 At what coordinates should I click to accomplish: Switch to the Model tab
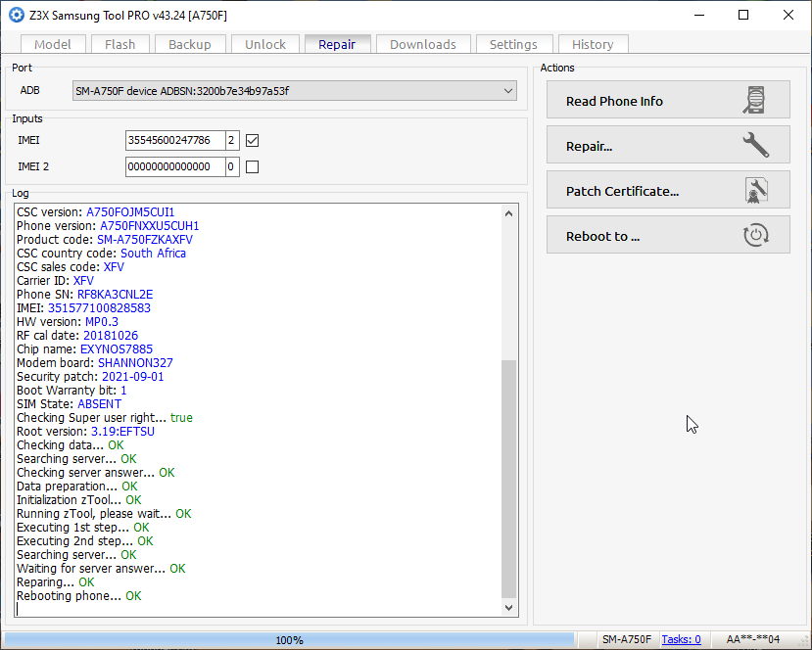53,44
